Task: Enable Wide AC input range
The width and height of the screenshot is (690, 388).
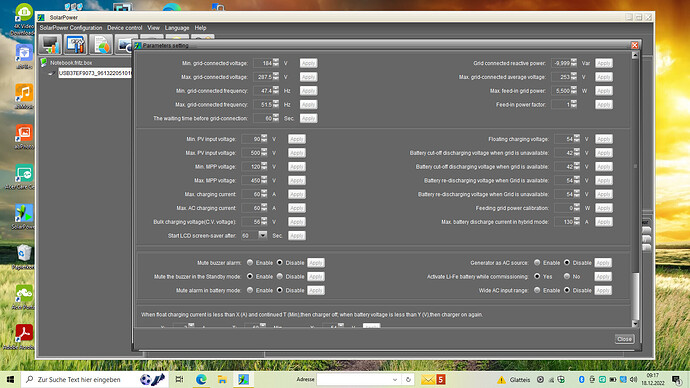Action: point(537,290)
